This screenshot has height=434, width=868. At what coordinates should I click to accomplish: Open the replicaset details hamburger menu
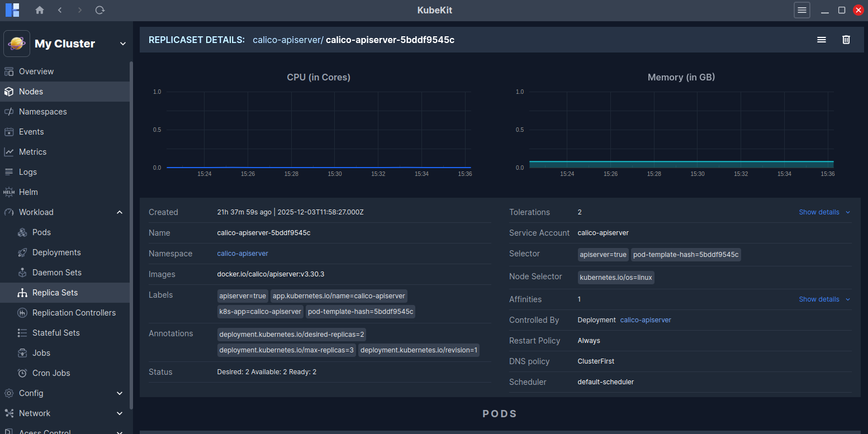tap(821, 40)
